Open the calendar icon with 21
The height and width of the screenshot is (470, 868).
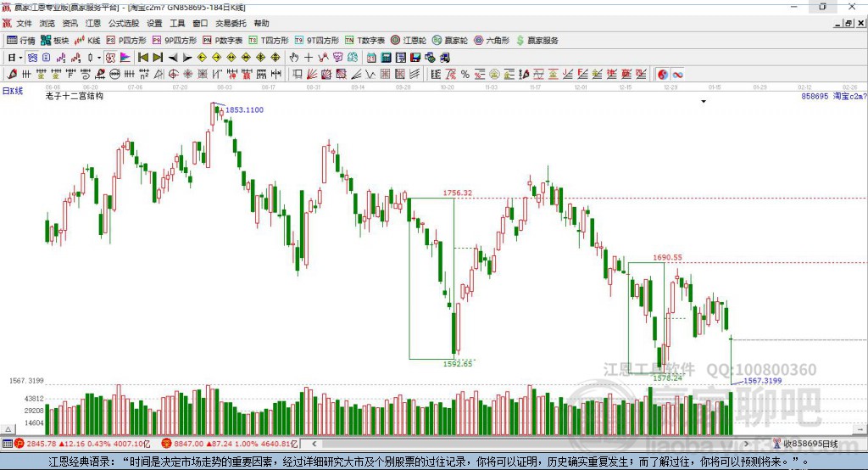click(x=371, y=58)
